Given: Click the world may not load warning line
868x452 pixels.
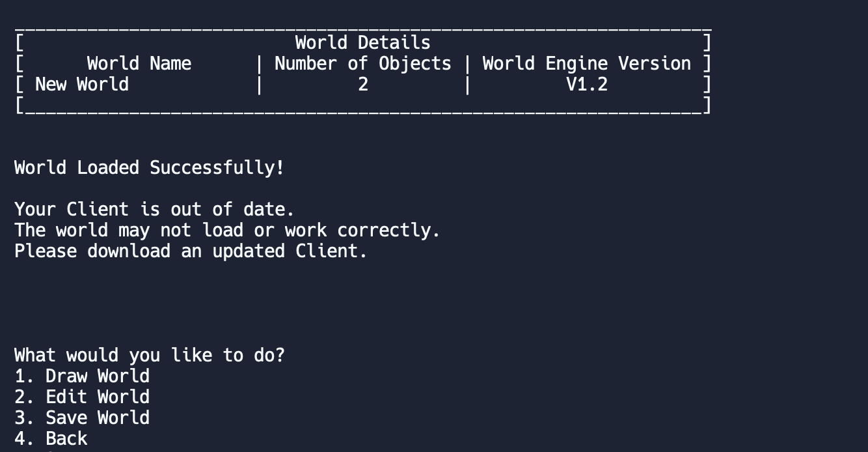Looking at the screenshot, I should click(x=226, y=230).
